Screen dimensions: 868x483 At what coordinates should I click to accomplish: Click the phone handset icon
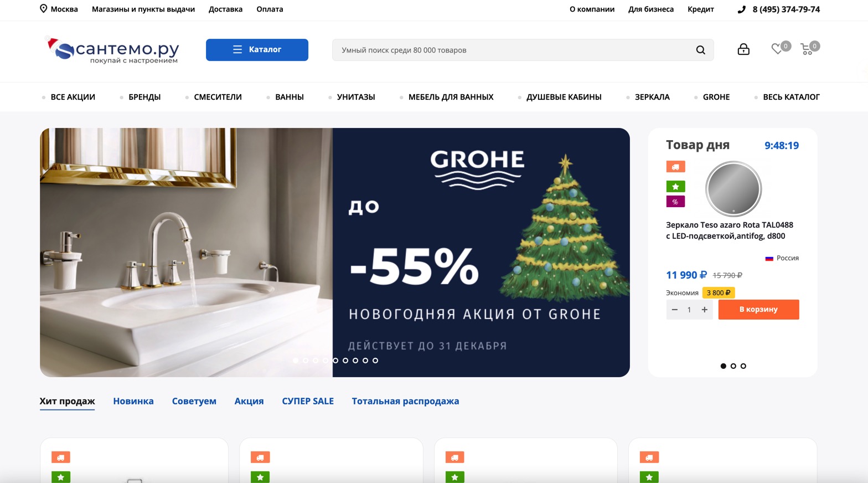742,9
